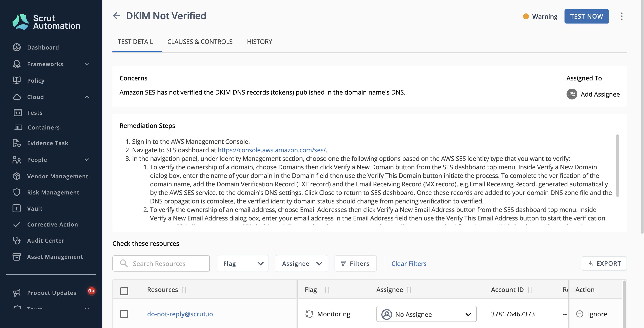Click the Ignore circle icon
Image resolution: width=644 pixels, height=328 pixels.
(580, 314)
